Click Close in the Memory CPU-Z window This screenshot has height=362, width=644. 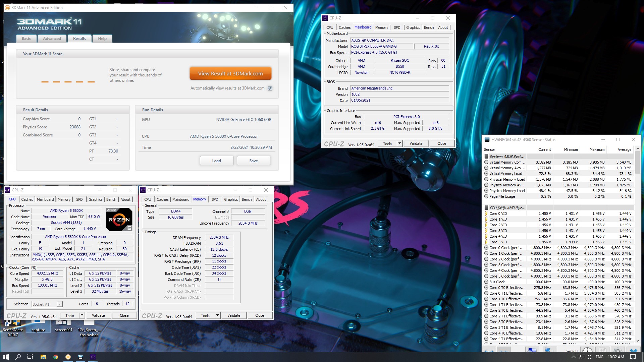point(260,315)
